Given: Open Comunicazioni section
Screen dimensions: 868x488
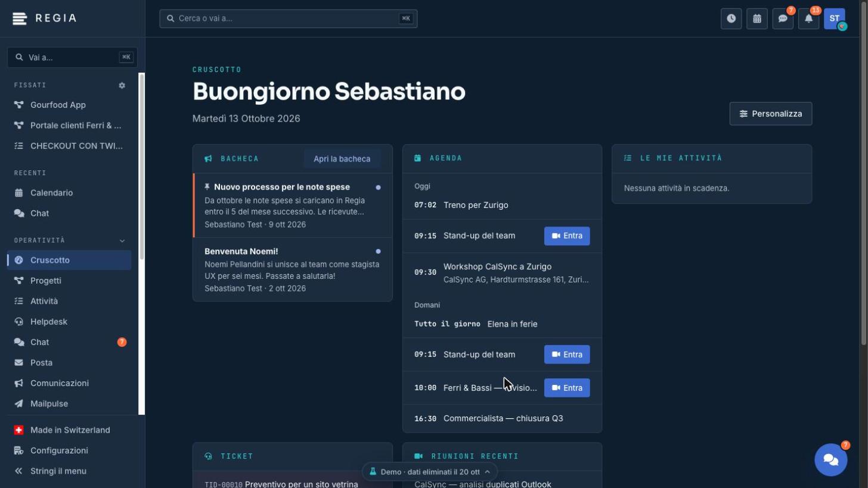Looking at the screenshot, I should tap(69, 383).
